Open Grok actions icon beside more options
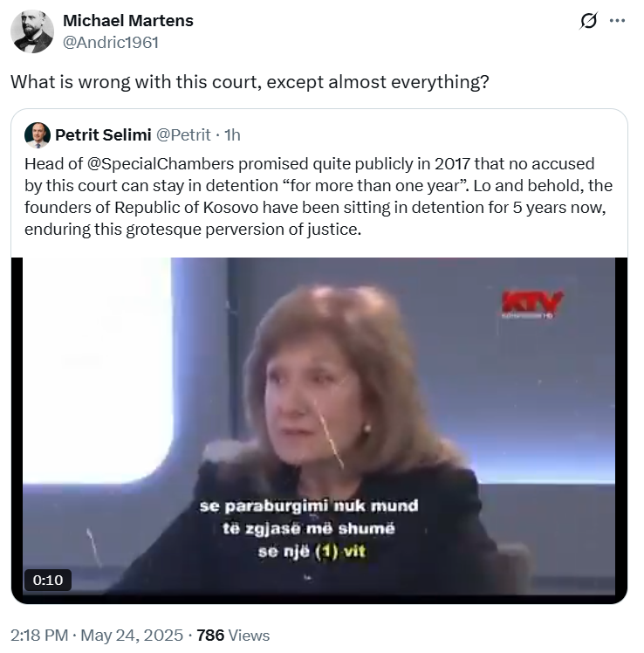 click(x=588, y=22)
